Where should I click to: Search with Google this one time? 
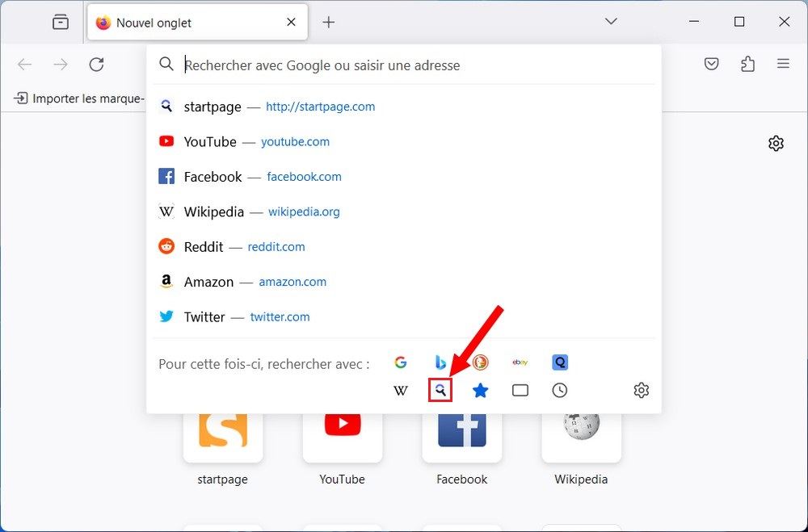401,362
